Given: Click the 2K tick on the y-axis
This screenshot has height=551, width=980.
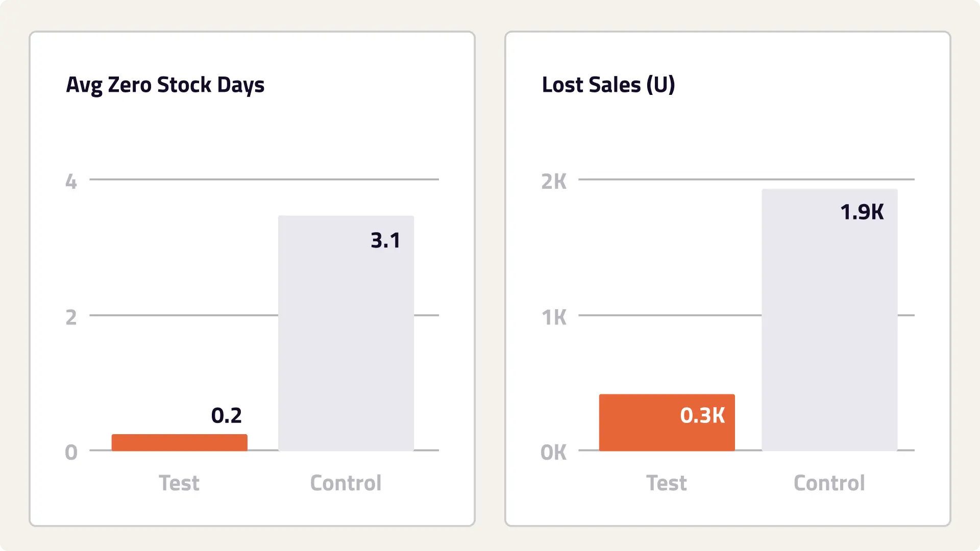Looking at the screenshot, I should pyautogui.click(x=554, y=182).
